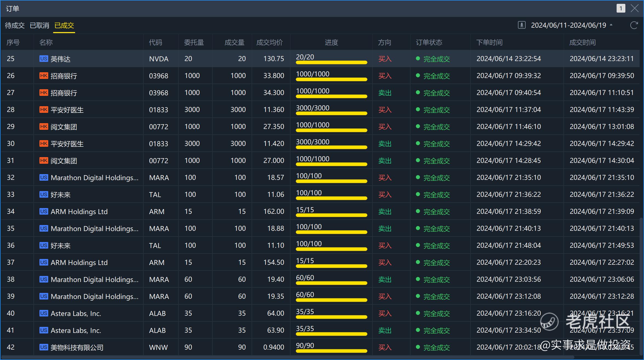Click the window count badge "1"
Image resolution: width=644 pixels, height=360 pixels.
click(621, 8)
